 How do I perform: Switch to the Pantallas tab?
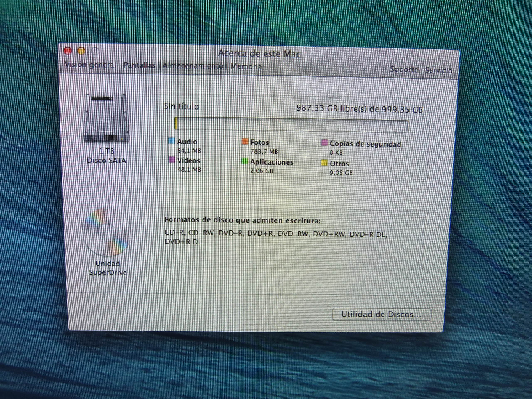139,65
